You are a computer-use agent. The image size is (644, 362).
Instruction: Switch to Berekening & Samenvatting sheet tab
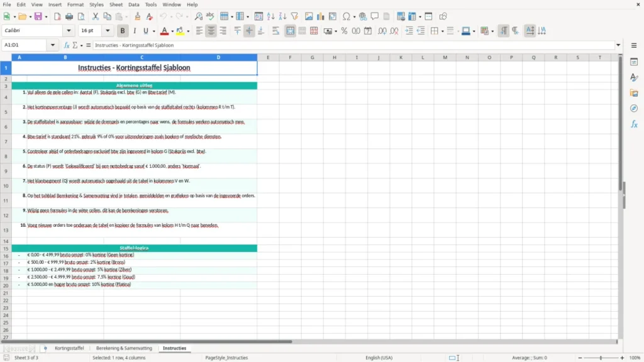pyautogui.click(x=124, y=348)
